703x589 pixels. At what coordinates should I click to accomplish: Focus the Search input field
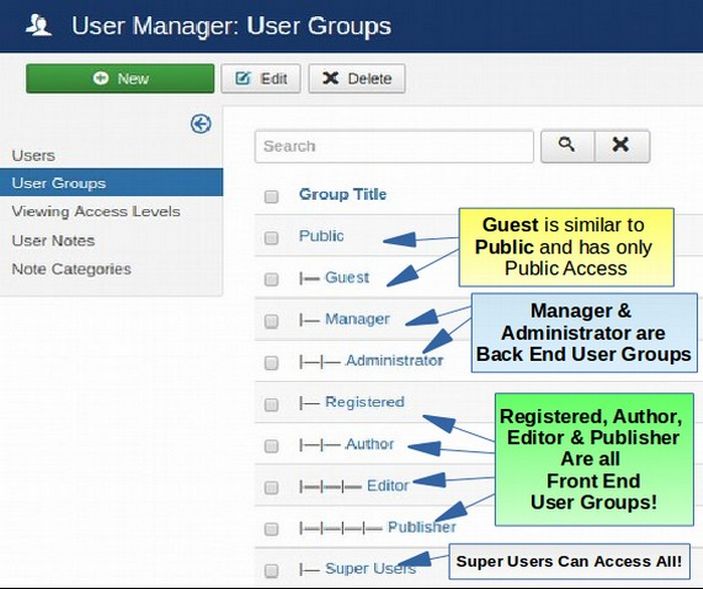pyautogui.click(x=394, y=146)
